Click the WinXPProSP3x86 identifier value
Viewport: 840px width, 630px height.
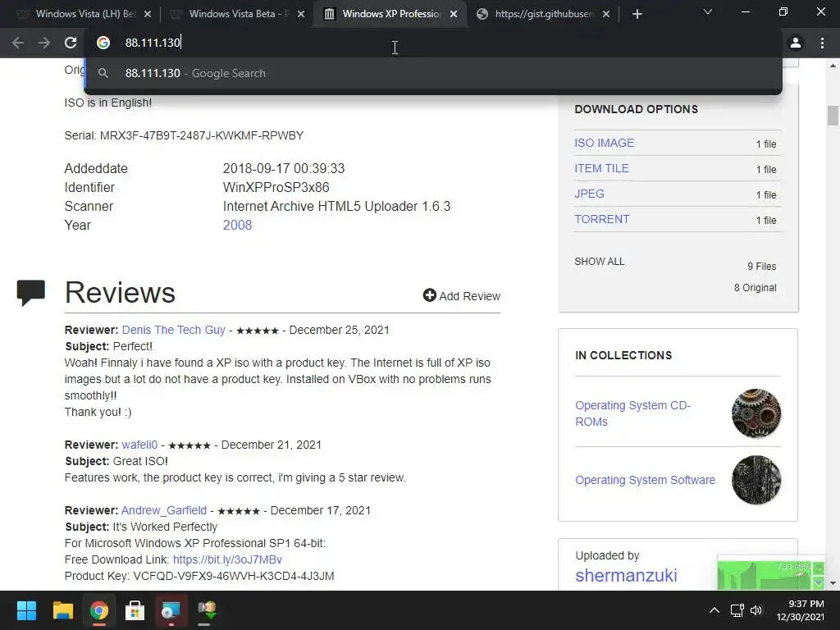pos(276,188)
